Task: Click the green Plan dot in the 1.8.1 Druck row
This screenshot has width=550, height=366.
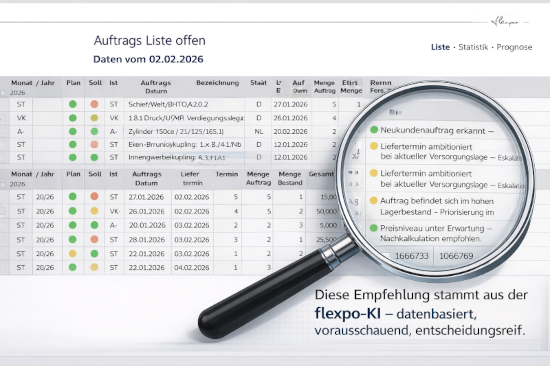Action: coord(73,118)
